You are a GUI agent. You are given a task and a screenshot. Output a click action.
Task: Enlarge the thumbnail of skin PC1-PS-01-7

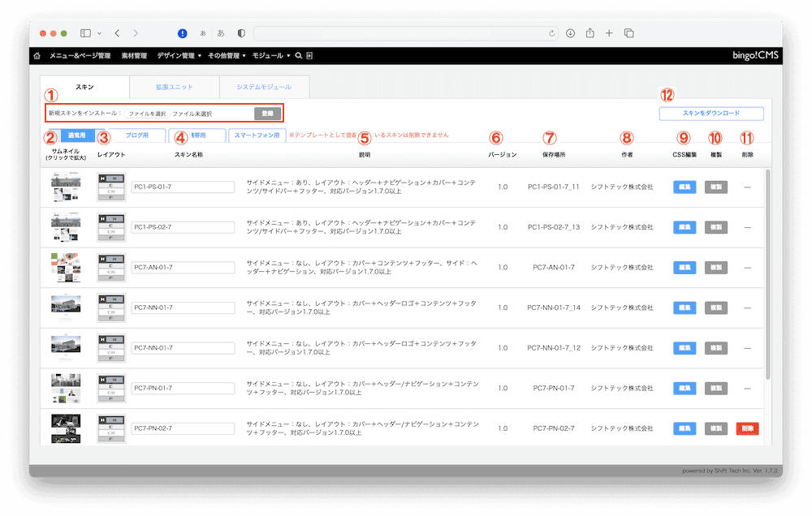(x=66, y=187)
